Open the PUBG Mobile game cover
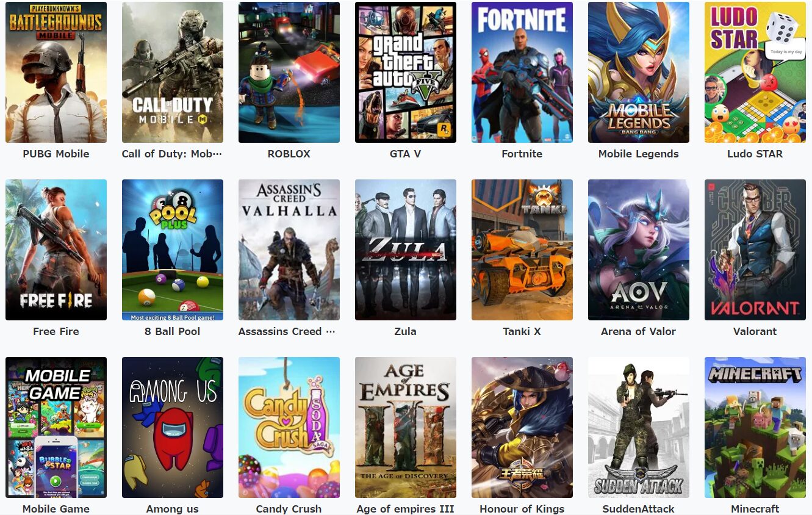The width and height of the screenshot is (812, 515). point(56,72)
